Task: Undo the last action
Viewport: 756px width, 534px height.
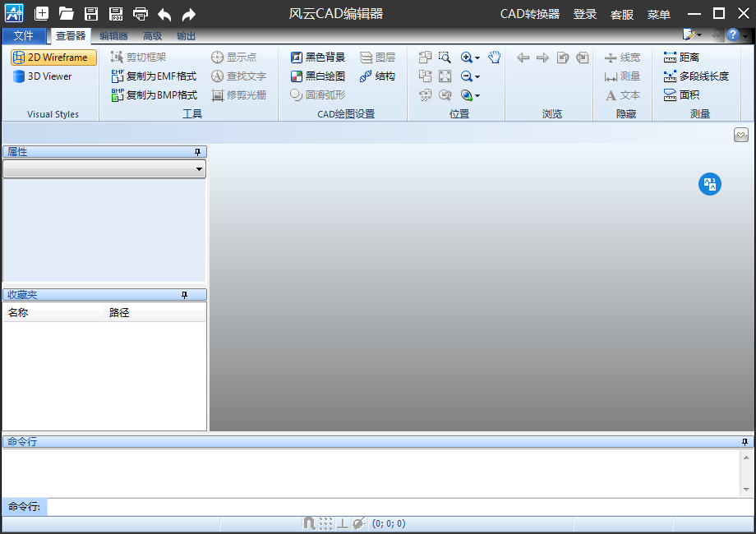Action: point(164,15)
